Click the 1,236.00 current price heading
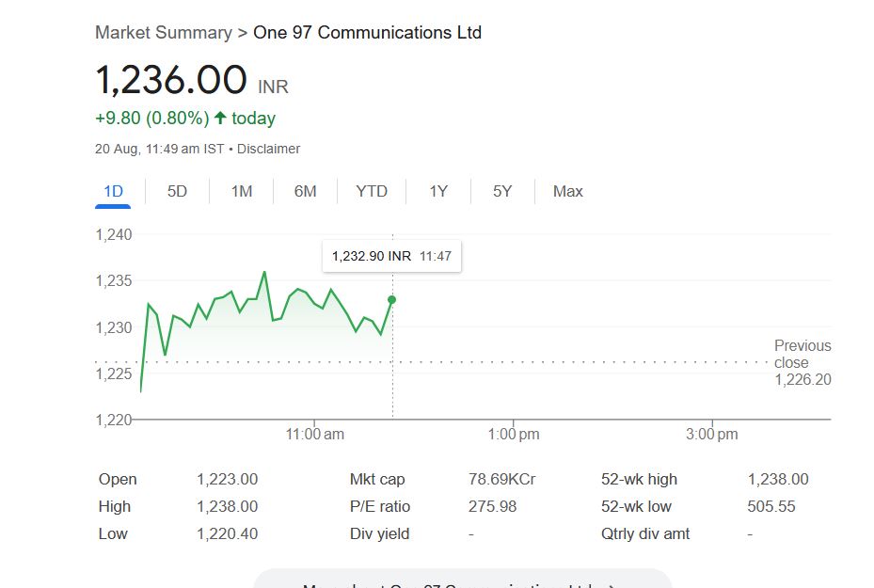Viewport: 874px width, 588px height. 171,81
